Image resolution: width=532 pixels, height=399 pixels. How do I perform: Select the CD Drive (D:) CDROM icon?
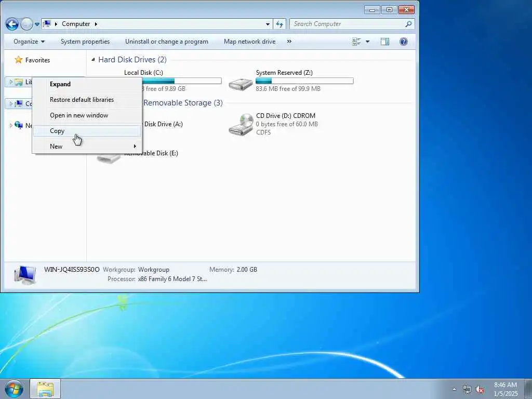(241, 125)
